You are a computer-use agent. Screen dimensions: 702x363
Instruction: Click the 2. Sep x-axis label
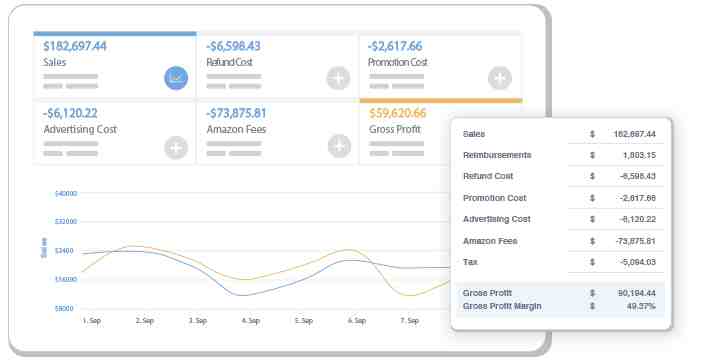point(145,320)
